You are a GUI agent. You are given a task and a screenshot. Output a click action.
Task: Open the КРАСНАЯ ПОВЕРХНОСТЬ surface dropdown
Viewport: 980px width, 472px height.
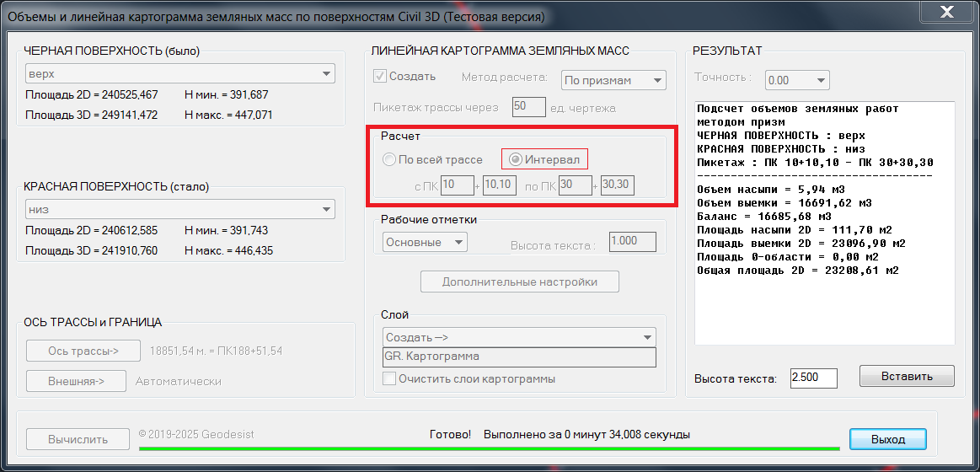[x=179, y=209]
